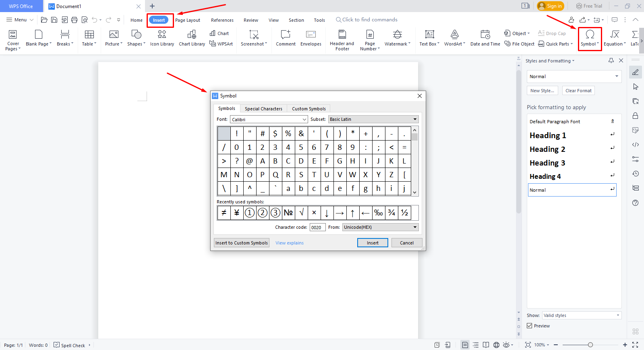Switch to Print Layout view in status bar
The width and height of the screenshot is (644, 350).
(x=465, y=345)
